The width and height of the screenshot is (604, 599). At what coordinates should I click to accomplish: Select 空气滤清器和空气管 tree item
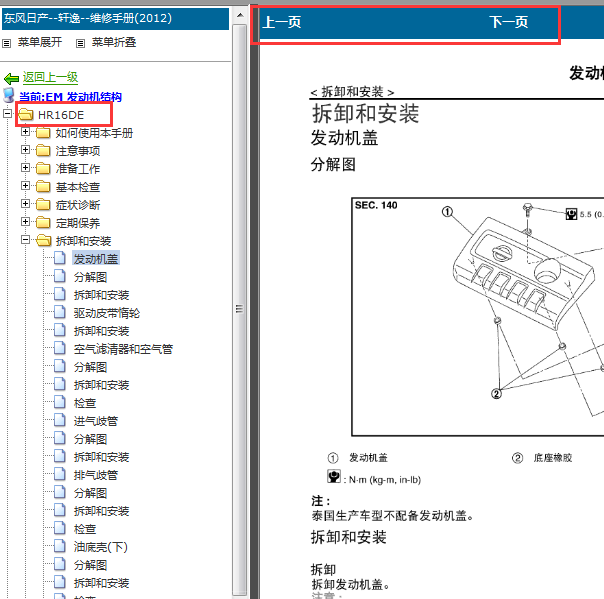pos(123,349)
